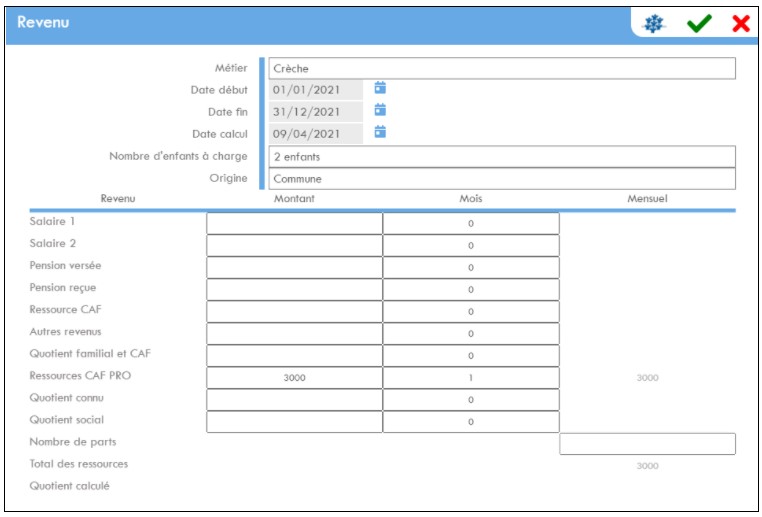762x517 pixels.
Task: Open the Date fin calendar picker
Action: coord(380,110)
